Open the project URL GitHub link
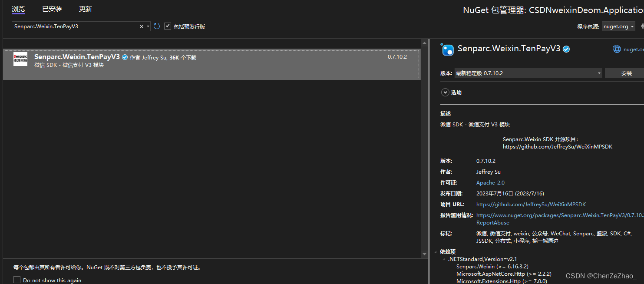The height and width of the screenshot is (284, 644). pos(531,205)
